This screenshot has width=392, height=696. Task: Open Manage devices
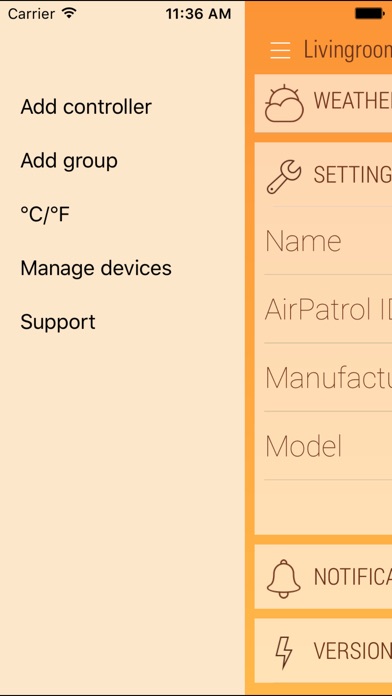pyautogui.click(x=96, y=268)
